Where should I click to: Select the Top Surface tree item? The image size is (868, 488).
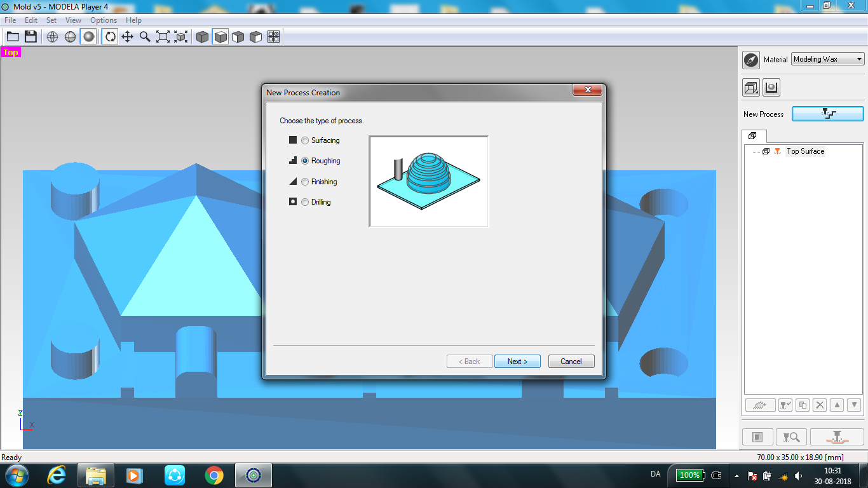pos(805,151)
